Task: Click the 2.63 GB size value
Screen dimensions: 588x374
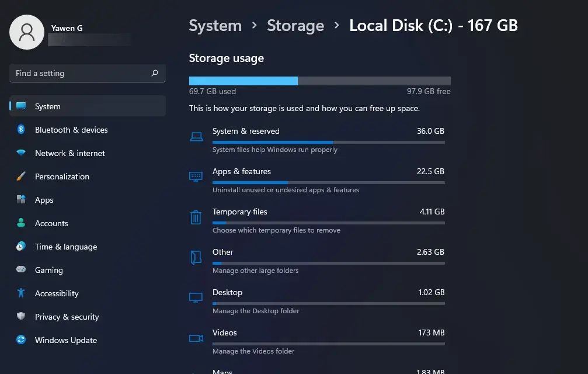Action: 430,252
